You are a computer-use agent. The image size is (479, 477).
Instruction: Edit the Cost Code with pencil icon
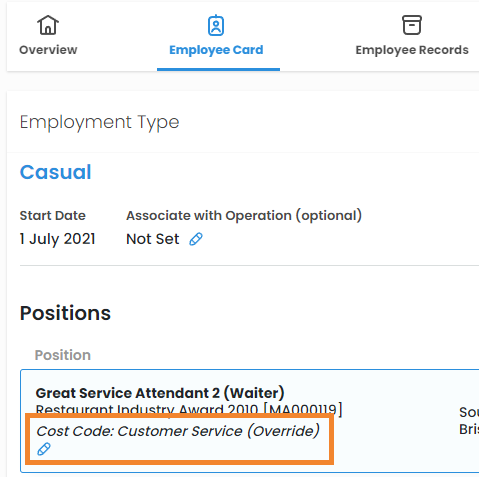[44, 449]
